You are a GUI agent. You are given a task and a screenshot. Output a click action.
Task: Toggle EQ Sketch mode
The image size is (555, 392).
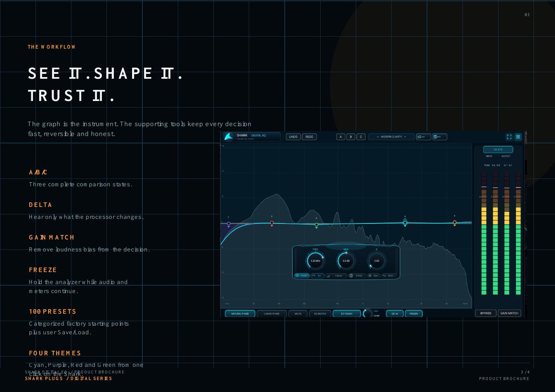(320, 314)
